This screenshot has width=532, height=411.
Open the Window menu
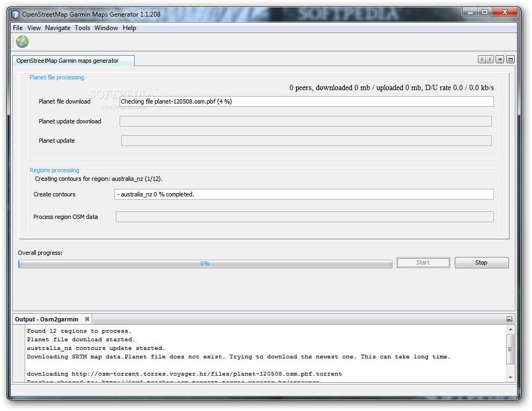[x=106, y=28]
